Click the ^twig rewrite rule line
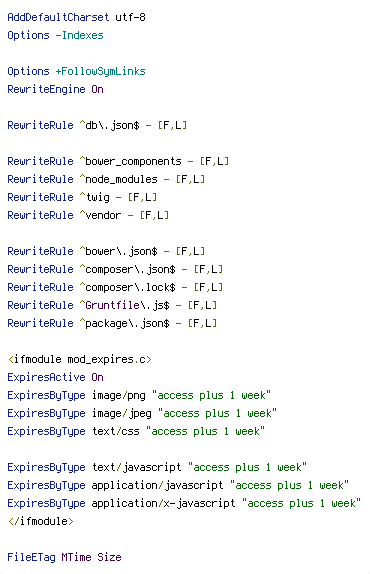Image resolution: width=370 pixels, height=574 pixels. tap(82, 197)
